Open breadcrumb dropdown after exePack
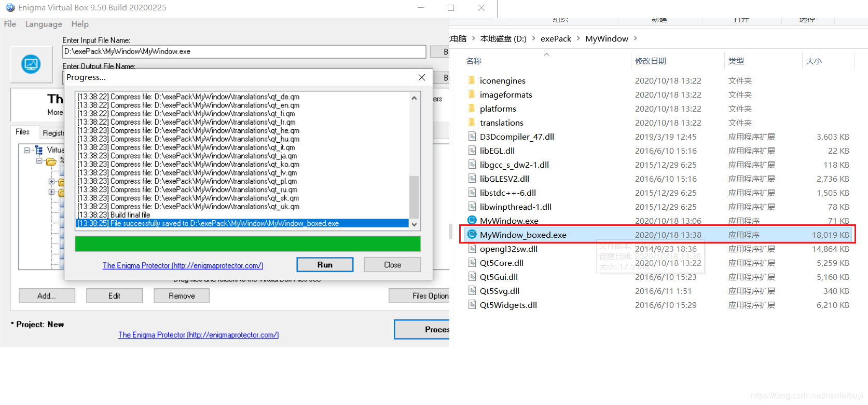The image size is (868, 405). [578, 38]
